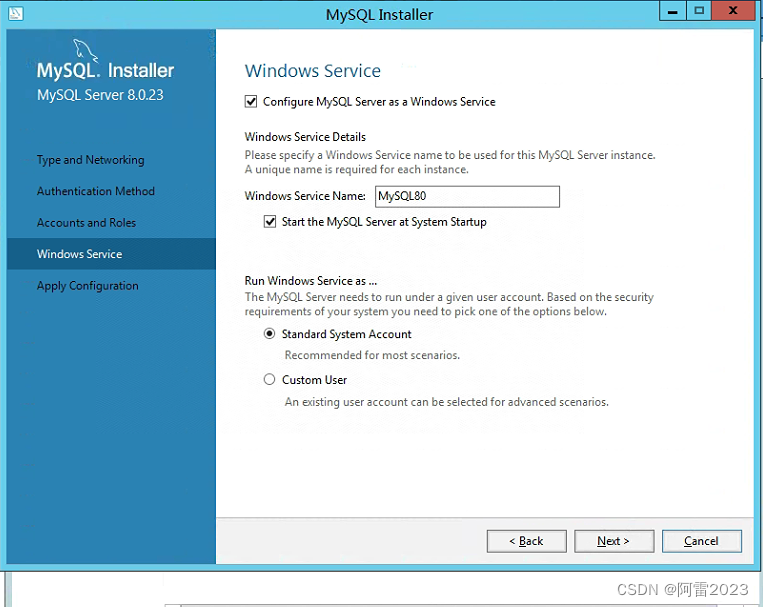Select Accounts and Roles in sidebar

(x=86, y=222)
